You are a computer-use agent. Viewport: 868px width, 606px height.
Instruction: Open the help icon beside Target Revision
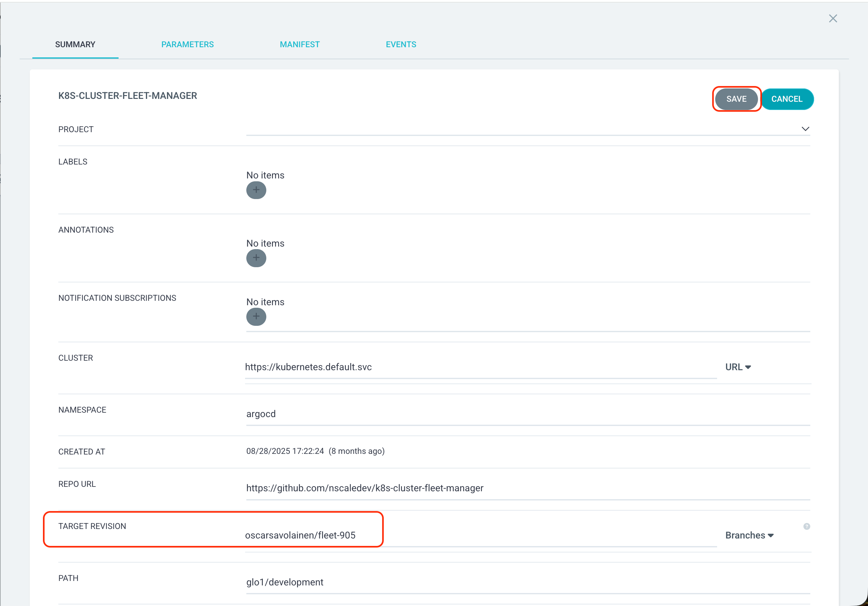click(806, 526)
